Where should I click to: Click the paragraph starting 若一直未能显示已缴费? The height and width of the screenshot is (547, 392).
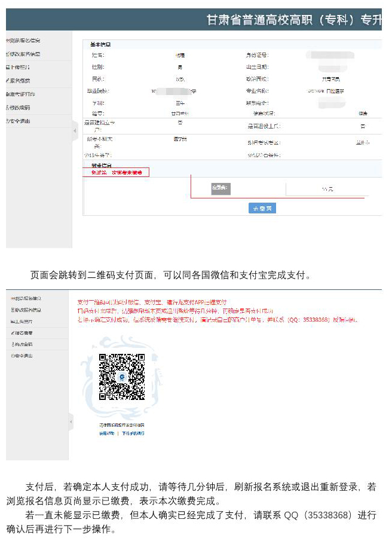(x=191, y=522)
